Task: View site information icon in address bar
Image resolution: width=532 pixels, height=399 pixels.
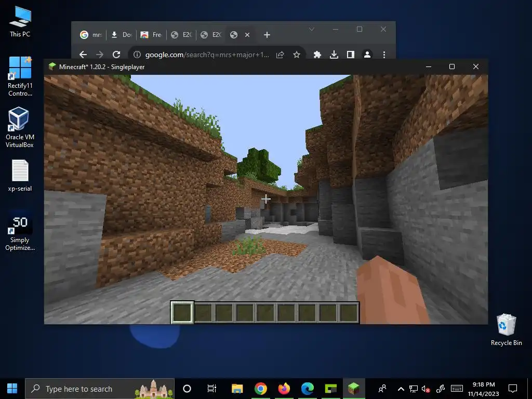Action: coord(137,55)
